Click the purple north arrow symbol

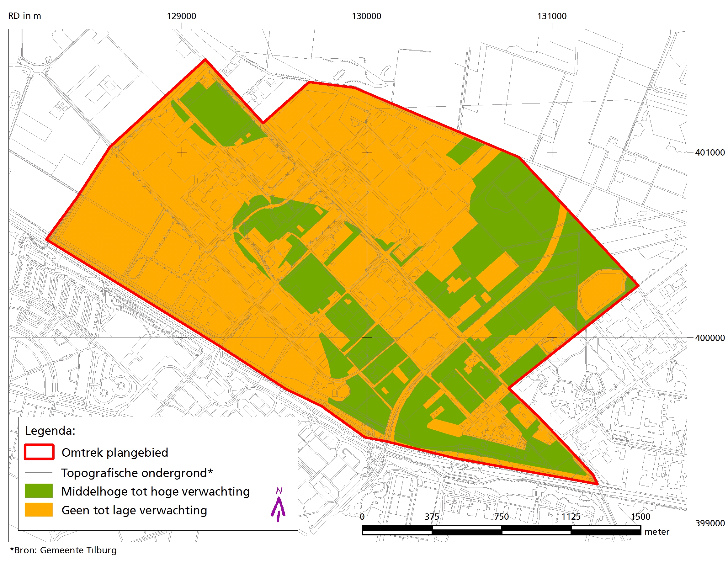click(x=278, y=504)
